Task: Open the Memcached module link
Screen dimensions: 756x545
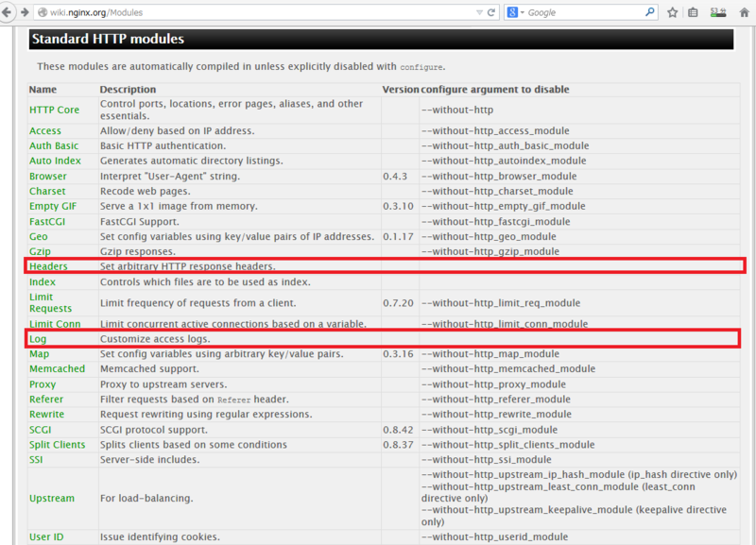Action: point(57,368)
